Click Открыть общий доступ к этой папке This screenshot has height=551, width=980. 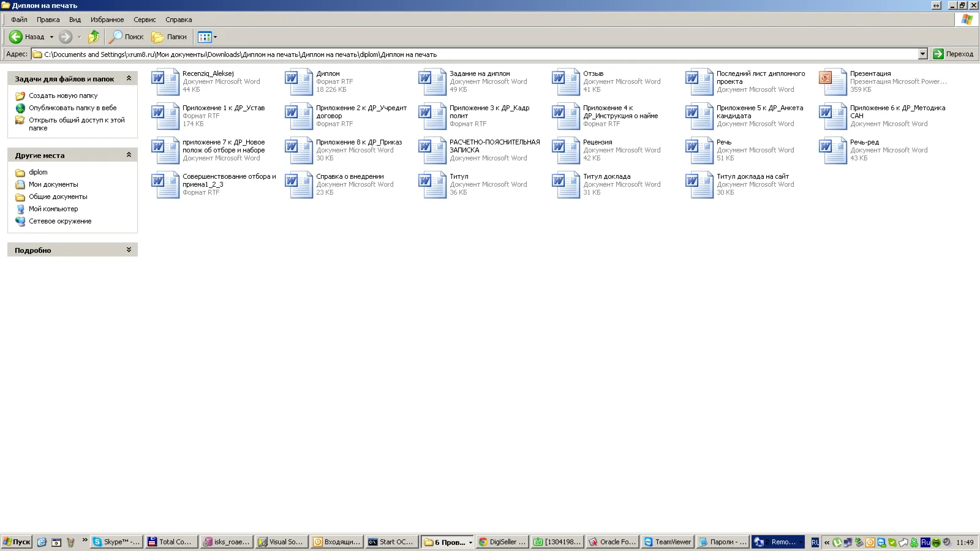(77, 124)
